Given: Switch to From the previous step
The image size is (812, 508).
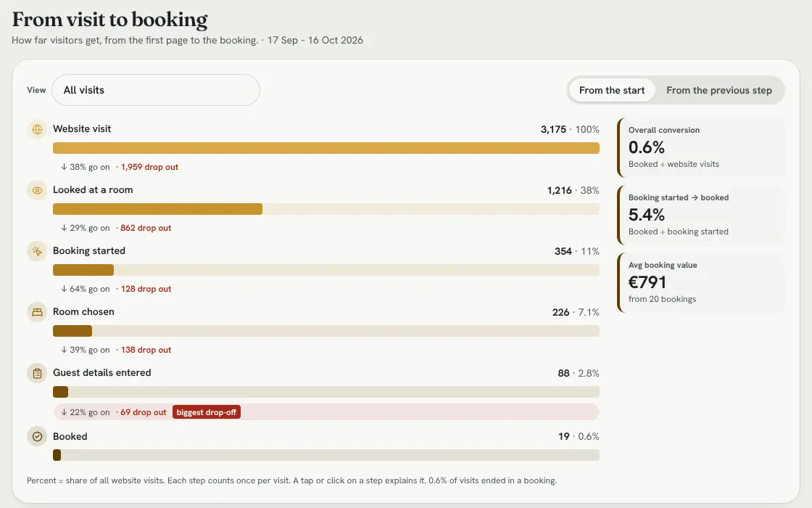Looking at the screenshot, I should (718, 90).
